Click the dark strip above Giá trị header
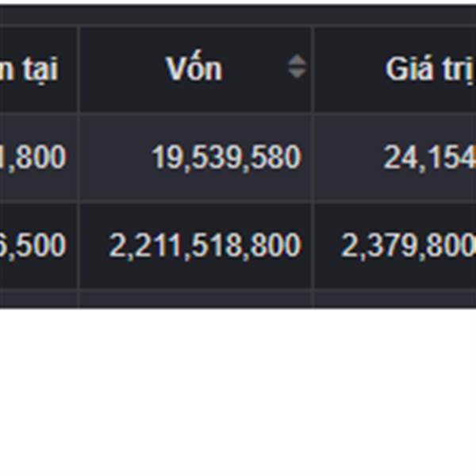The height and width of the screenshot is (476, 476). [x=395, y=15]
